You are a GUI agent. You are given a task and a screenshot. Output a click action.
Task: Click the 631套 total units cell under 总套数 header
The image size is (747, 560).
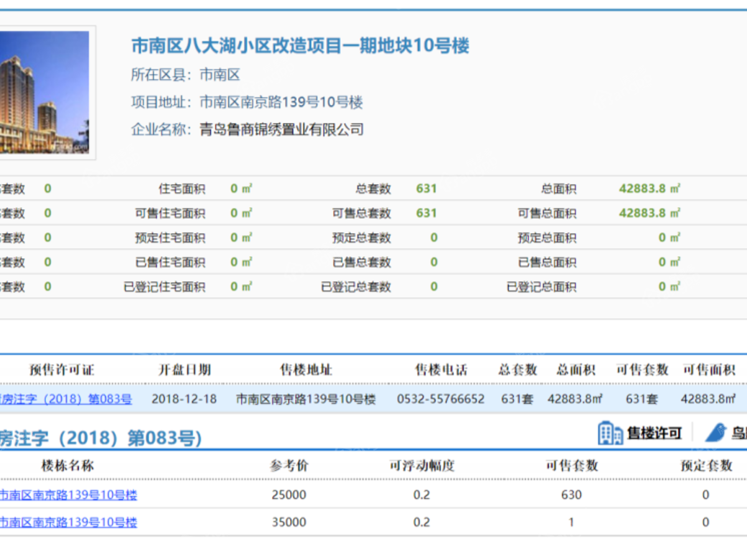click(517, 399)
